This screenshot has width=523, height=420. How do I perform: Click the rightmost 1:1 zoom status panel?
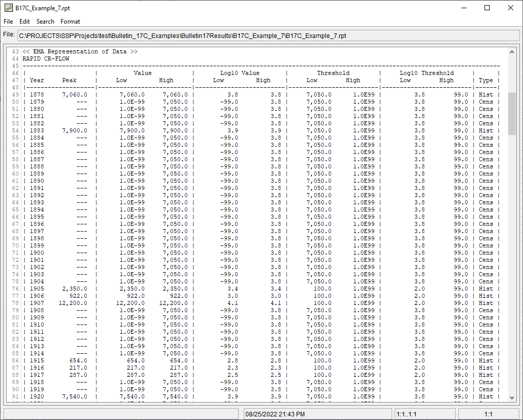(489, 413)
